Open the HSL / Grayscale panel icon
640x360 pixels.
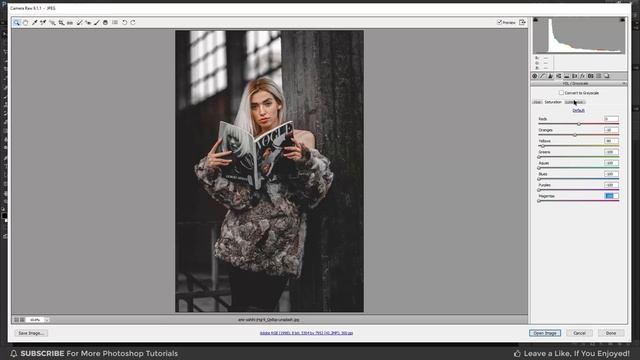point(558,76)
